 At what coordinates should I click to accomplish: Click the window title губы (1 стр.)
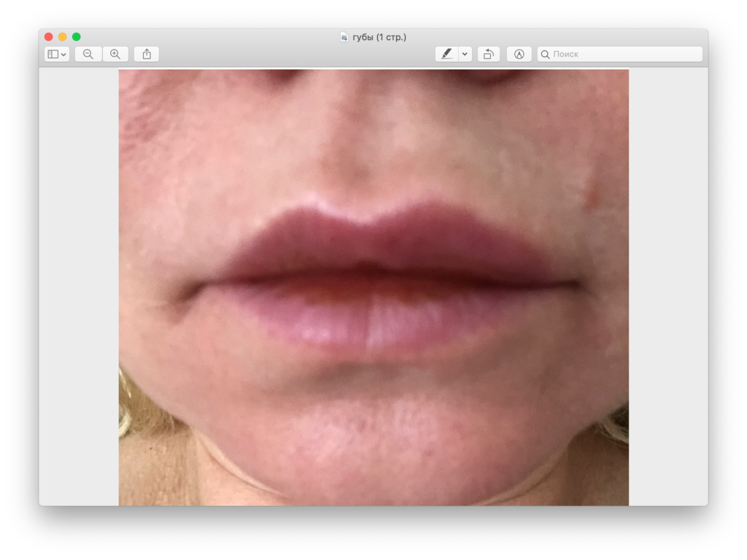pyautogui.click(x=379, y=37)
